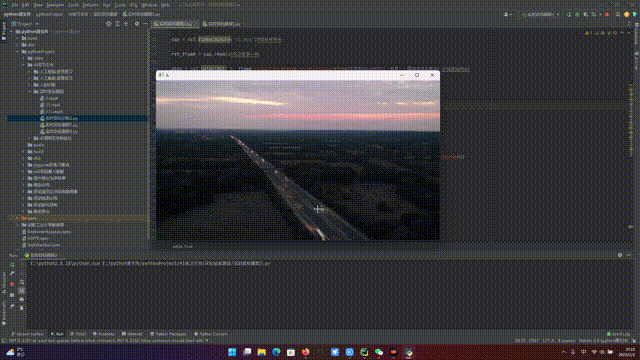Clear all output with trash icon
This screenshot has width=640, height=360.
click(x=22, y=308)
